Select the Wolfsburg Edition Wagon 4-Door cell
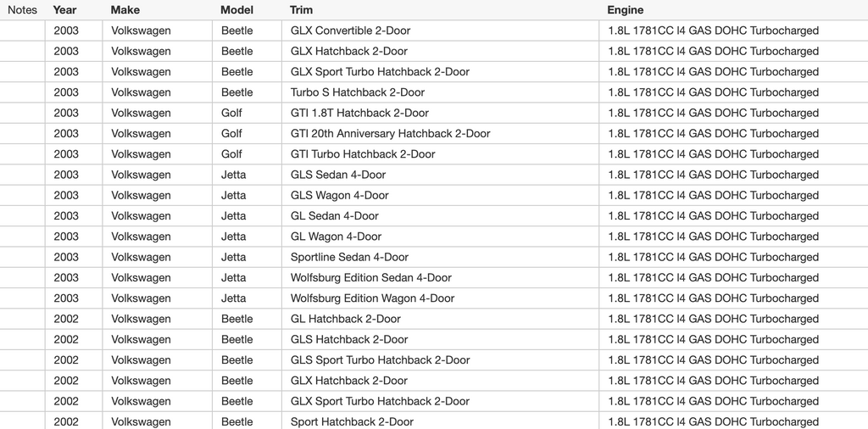 [x=372, y=298]
